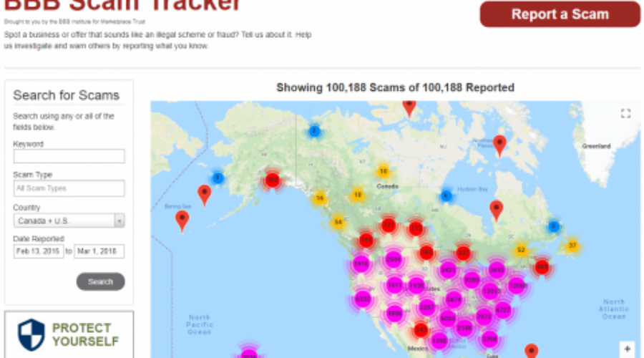Open the Country dropdown showing Canada + U.S.
This screenshot has width=644, height=358.
click(x=69, y=221)
